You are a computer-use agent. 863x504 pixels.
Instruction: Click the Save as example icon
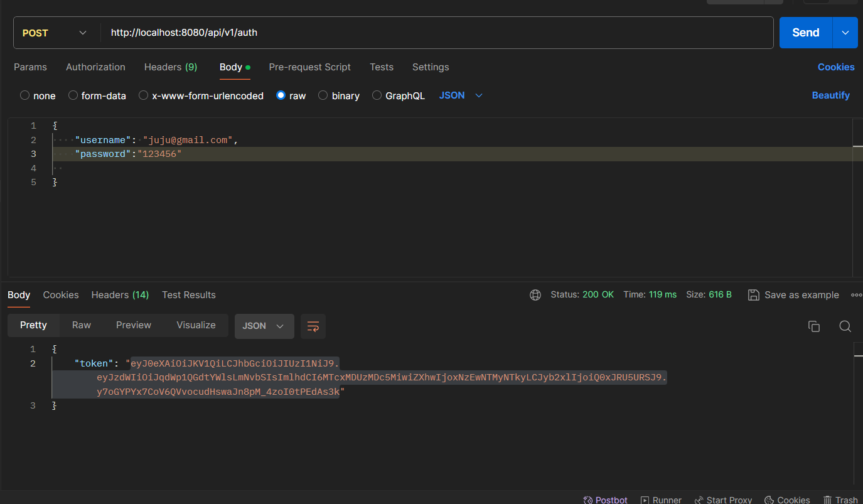(754, 295)
